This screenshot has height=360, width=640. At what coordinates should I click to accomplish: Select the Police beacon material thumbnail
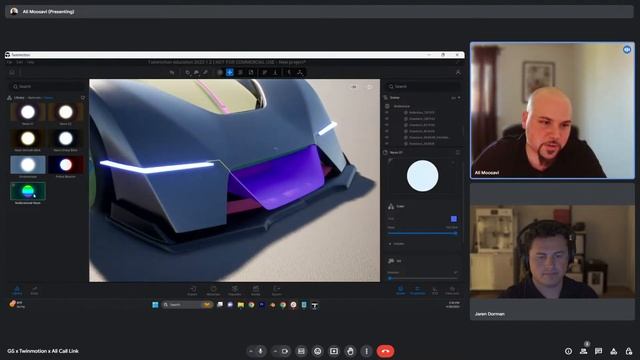[x=65, y=165]
